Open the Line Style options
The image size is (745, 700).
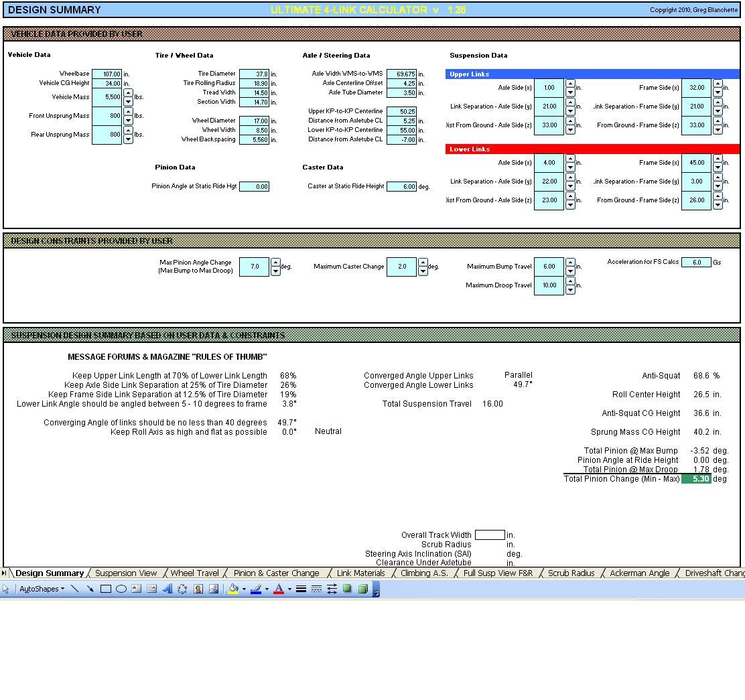click(x=300, y=589)
